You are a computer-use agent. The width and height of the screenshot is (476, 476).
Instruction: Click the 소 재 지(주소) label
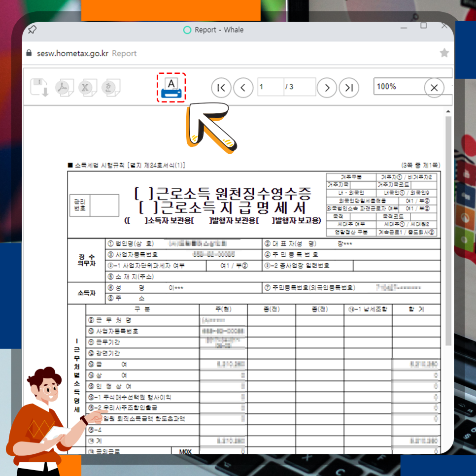click(131, 276)
